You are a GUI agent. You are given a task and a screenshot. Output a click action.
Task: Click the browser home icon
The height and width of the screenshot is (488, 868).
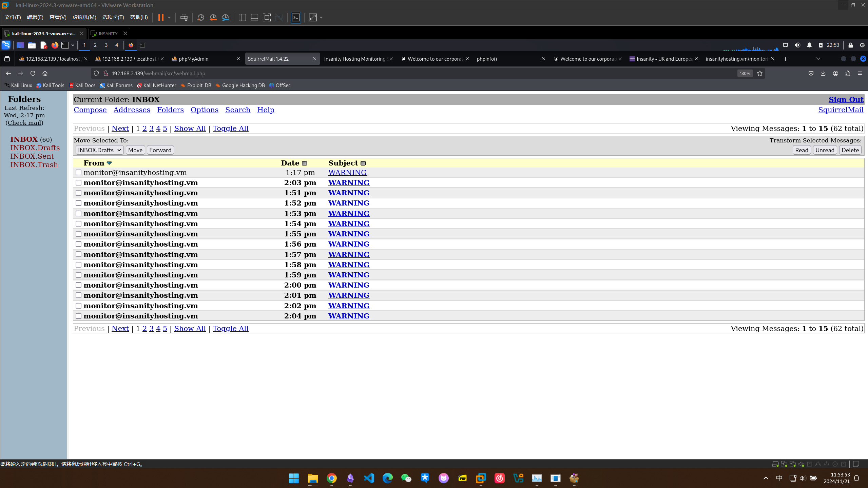click(45, 73)
